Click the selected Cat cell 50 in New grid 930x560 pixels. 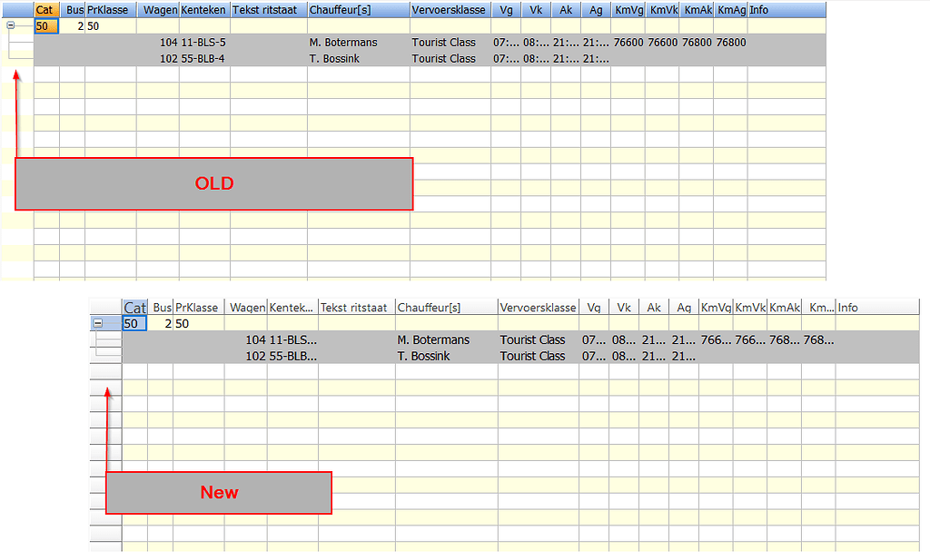(134, 324)
